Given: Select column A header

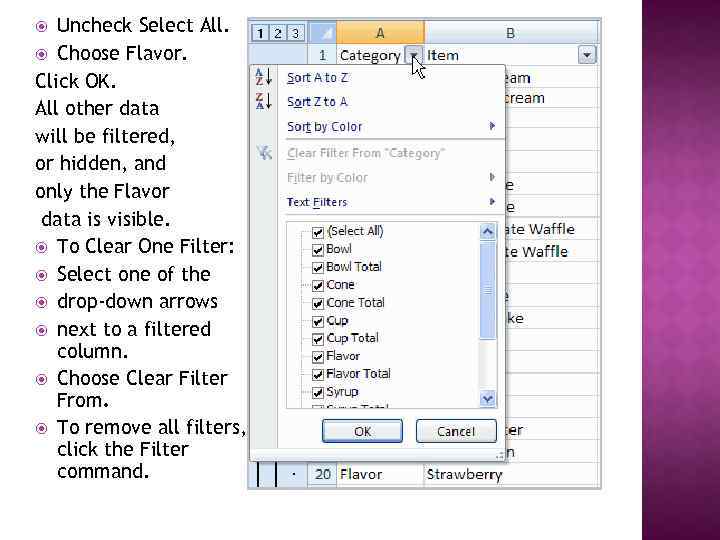Looking at the screenshot, I should coord(380,33).
